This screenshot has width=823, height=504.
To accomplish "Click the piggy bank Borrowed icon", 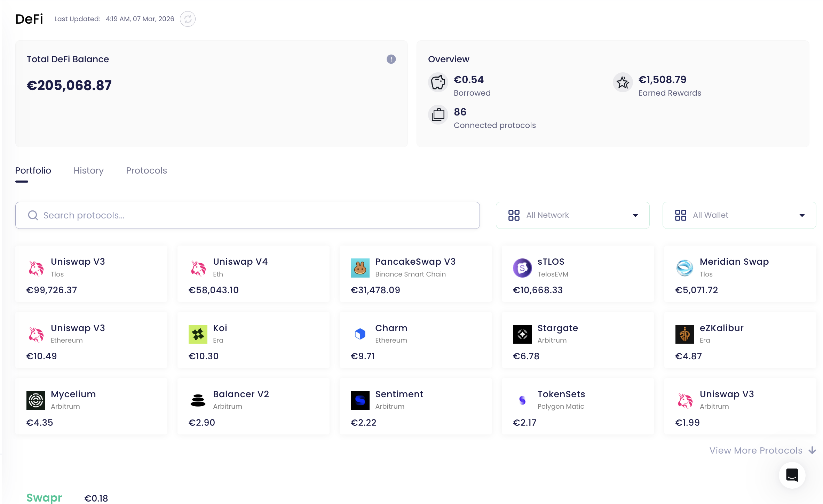I will tap(438, 82).
